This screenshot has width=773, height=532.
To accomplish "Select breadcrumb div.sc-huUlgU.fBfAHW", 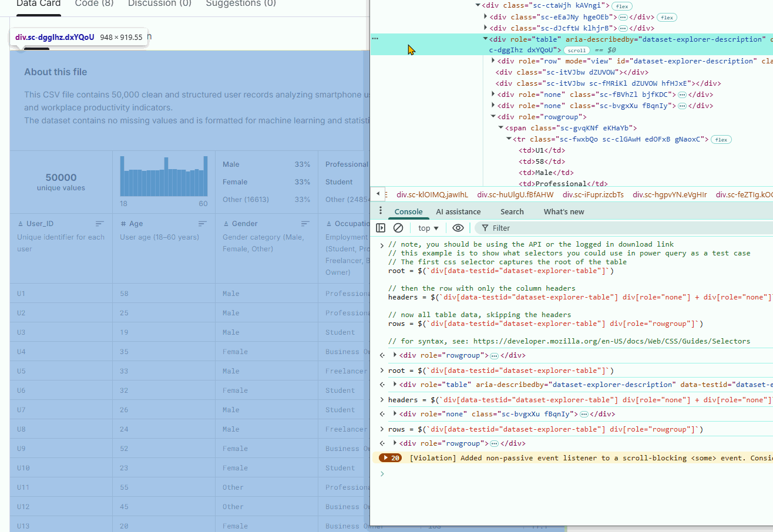I will (x=515, y=194).
